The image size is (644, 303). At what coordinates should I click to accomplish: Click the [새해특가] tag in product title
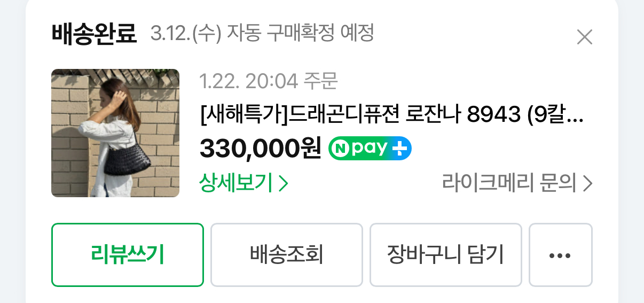pos(244,114)
